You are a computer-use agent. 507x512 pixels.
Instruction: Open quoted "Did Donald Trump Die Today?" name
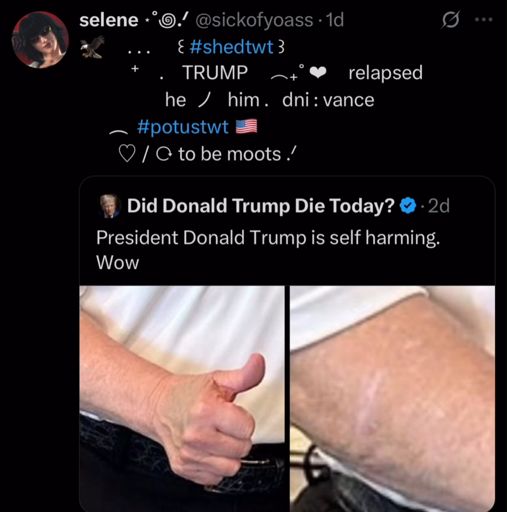point(261,205)
